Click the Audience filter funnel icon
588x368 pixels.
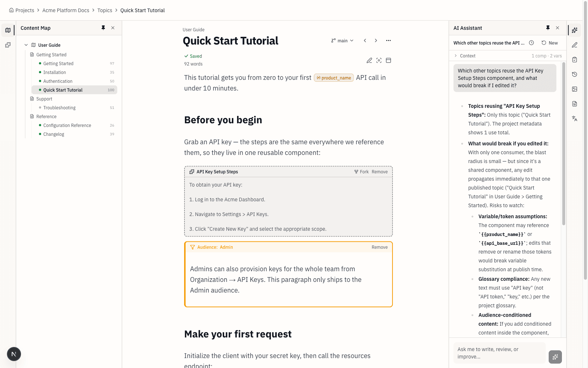click(x=193, y=247)
